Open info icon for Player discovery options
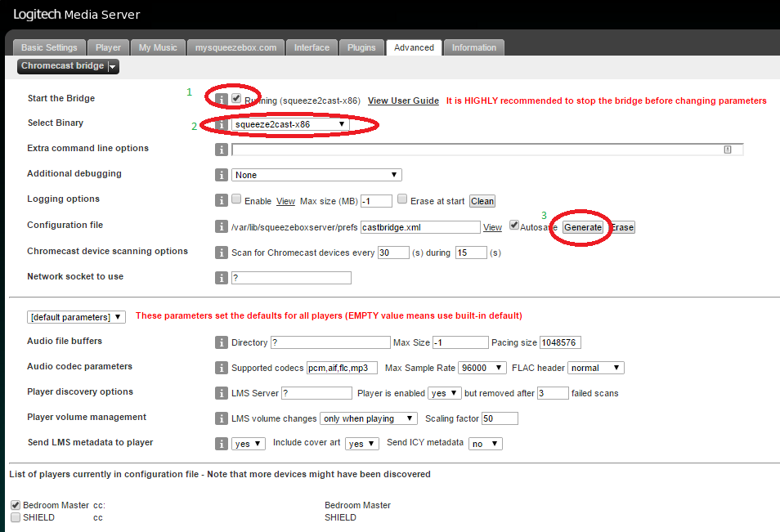 coord(222,393)
